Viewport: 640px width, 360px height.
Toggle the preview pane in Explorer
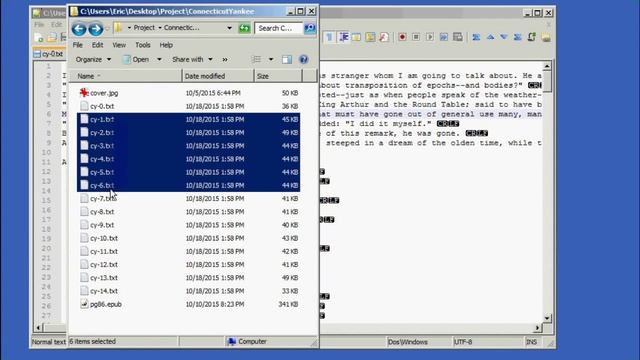(287, 60)
